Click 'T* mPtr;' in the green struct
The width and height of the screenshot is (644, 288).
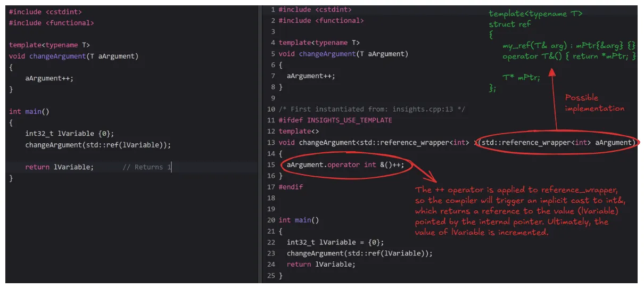tap(521, 78)
